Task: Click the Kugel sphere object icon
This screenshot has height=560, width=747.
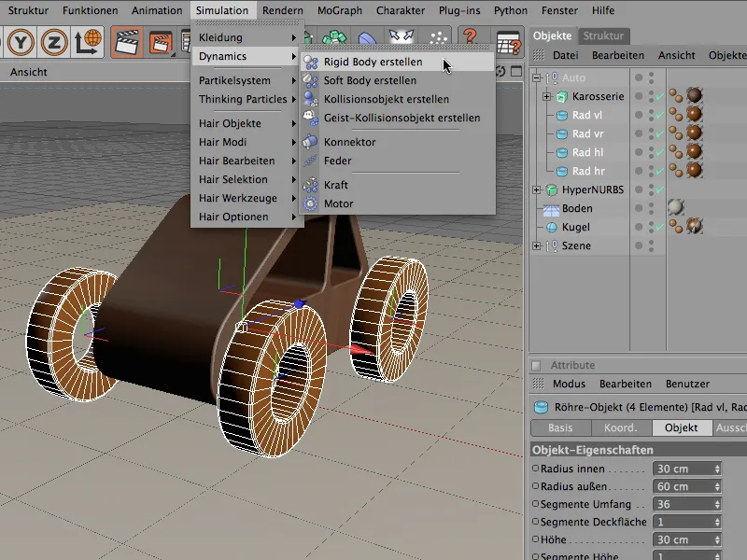Action: 551,227
